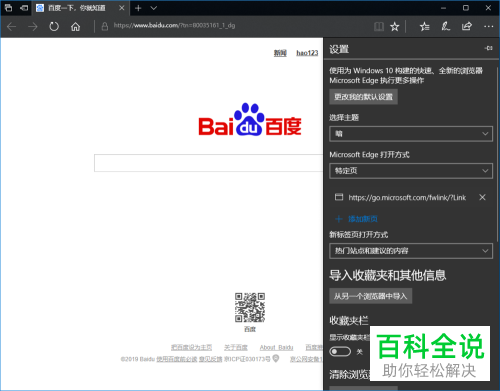The image size is (500, 391).
Task: Share this page icon
Action: tap(467, 26)
